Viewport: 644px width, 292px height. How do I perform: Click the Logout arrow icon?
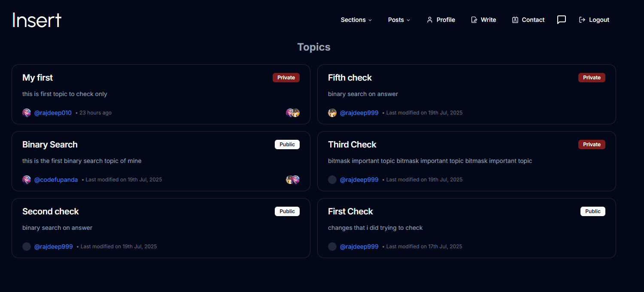[x=582, y=19]
